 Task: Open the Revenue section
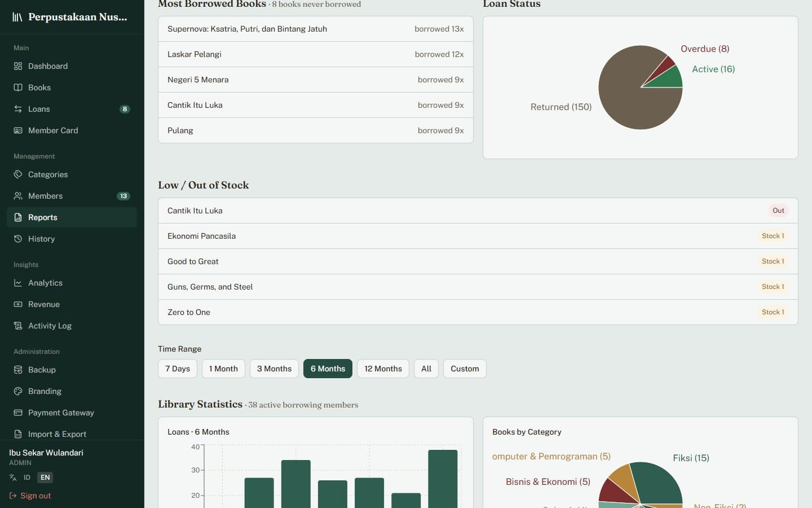72,304
